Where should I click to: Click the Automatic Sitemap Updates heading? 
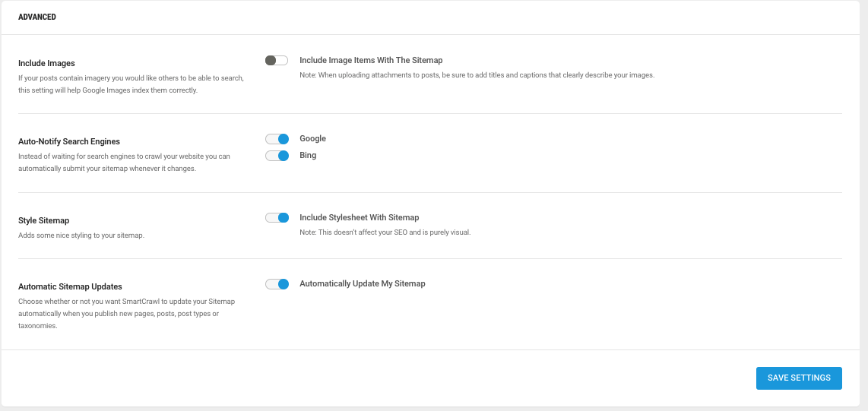click(70, 286)
